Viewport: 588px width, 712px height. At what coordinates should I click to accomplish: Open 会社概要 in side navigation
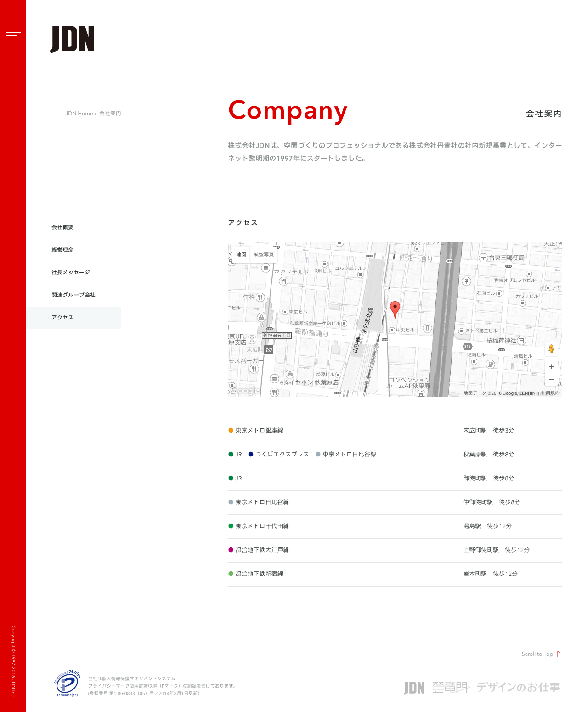[x=62, y=228]
